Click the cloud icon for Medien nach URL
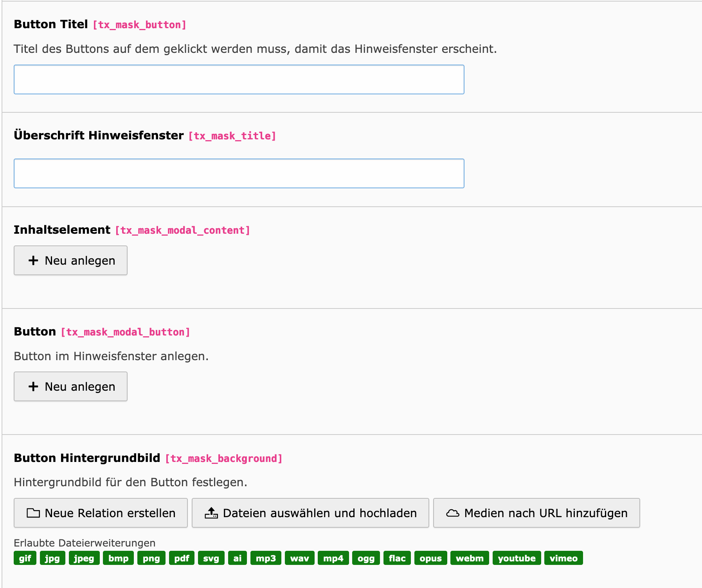Screen dimensions: 702x588 click(x=453, y=513)
